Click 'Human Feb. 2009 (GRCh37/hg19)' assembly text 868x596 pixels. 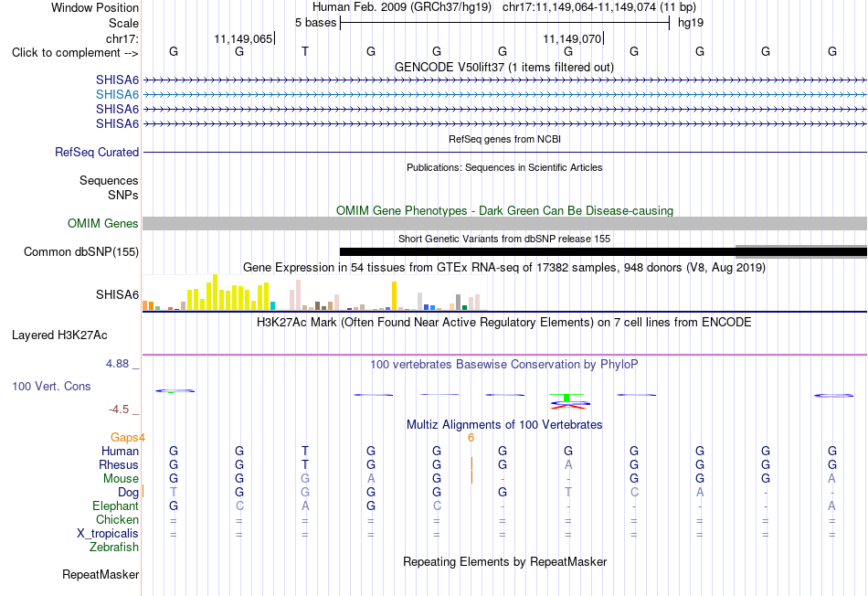pyautogui.click(x=402, y=7)
